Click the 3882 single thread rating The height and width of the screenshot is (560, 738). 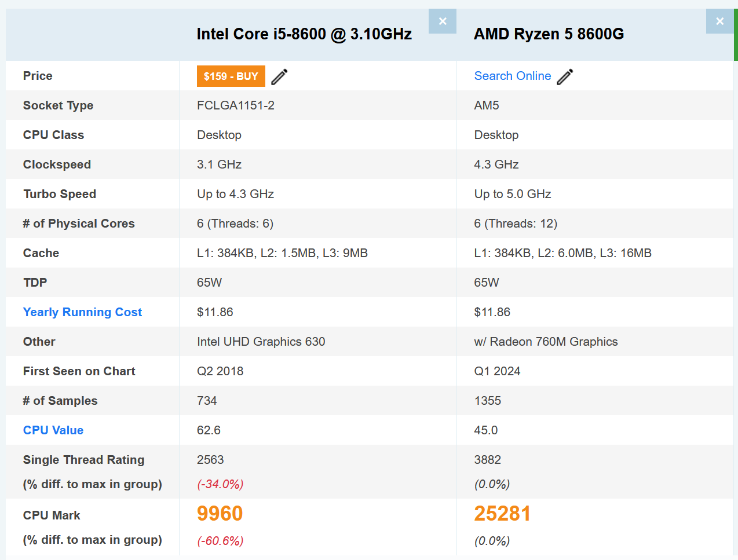[487, 460]
